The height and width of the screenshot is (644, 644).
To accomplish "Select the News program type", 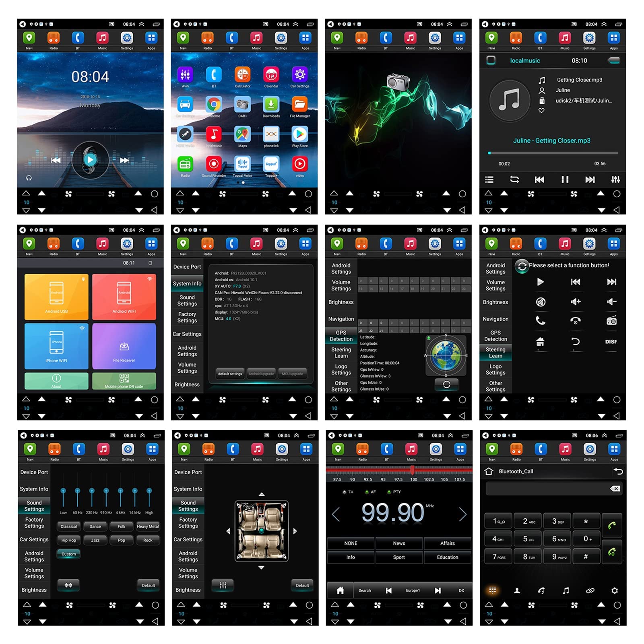I will click(399, 543).
